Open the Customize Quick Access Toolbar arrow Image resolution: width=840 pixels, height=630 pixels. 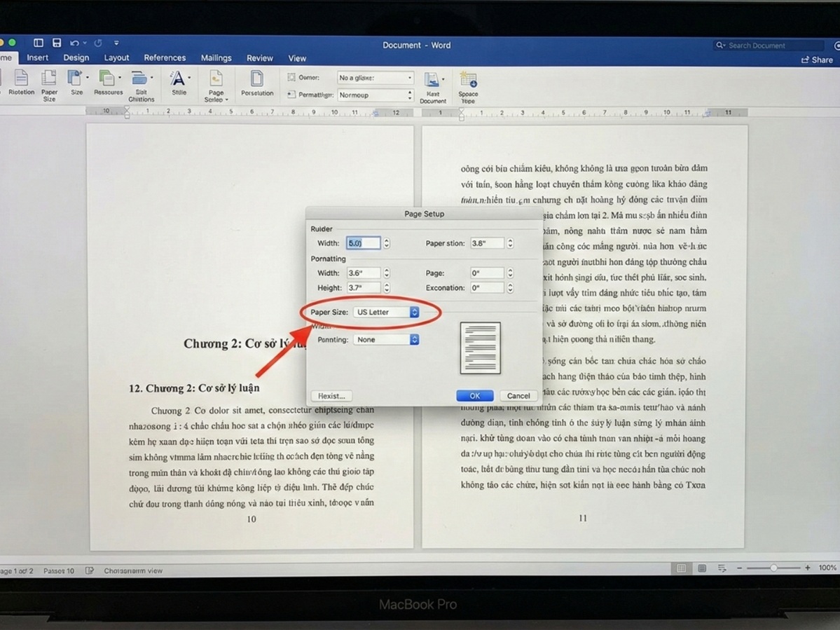tap(116, 43)
